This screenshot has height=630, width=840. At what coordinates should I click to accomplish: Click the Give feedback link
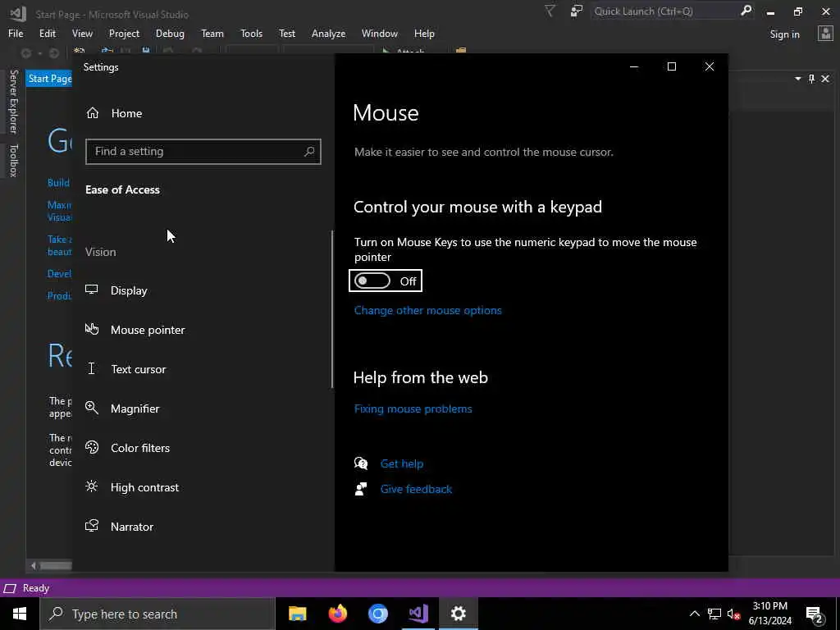click(416, 489)
